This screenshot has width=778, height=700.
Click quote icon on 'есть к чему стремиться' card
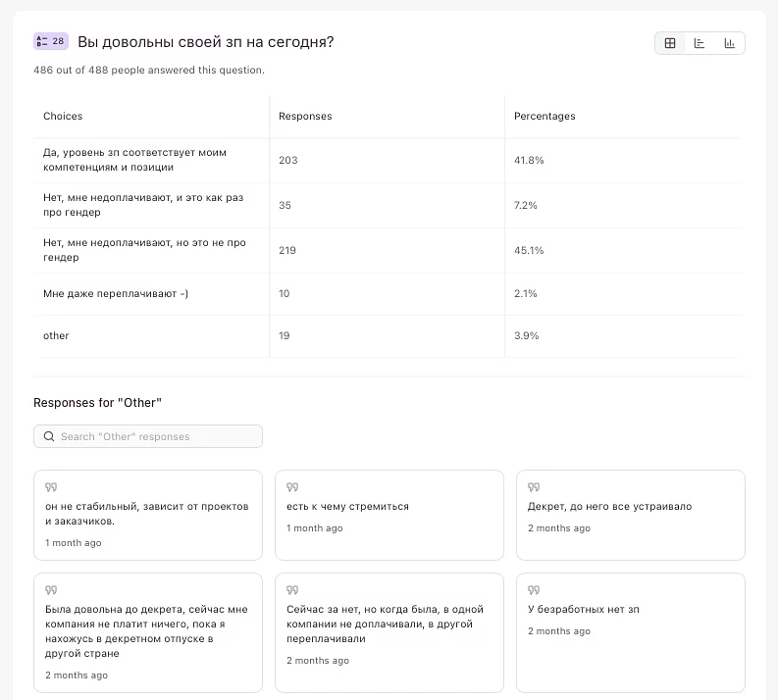(292, 487)
